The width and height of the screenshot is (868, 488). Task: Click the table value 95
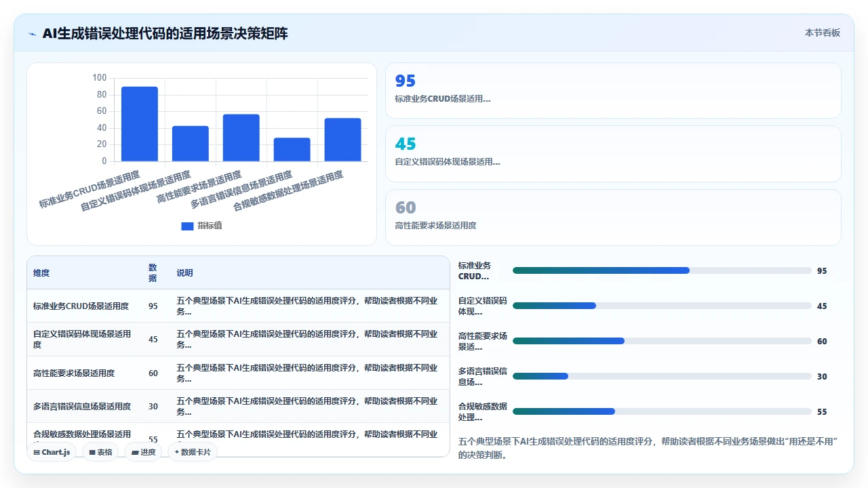coord(153,306)
